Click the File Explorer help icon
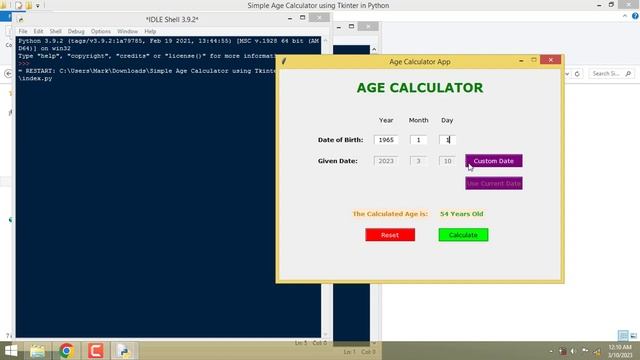The height and width of the screenshot is (360, 640). tap(635, 16)
